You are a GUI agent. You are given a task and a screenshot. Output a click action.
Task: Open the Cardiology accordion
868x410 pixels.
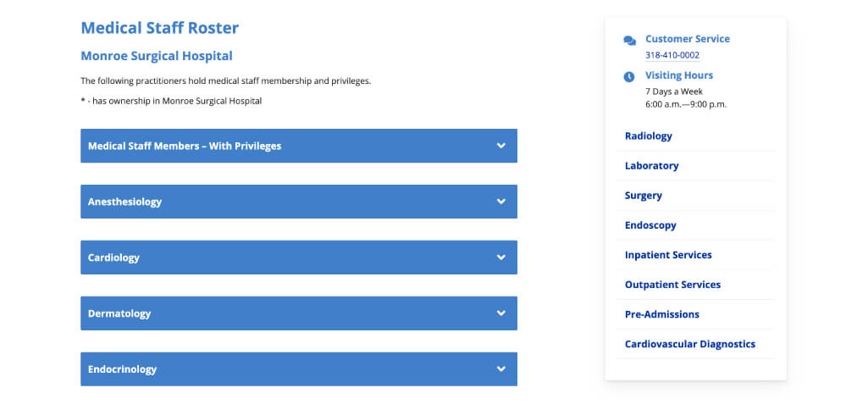[114, 258]
